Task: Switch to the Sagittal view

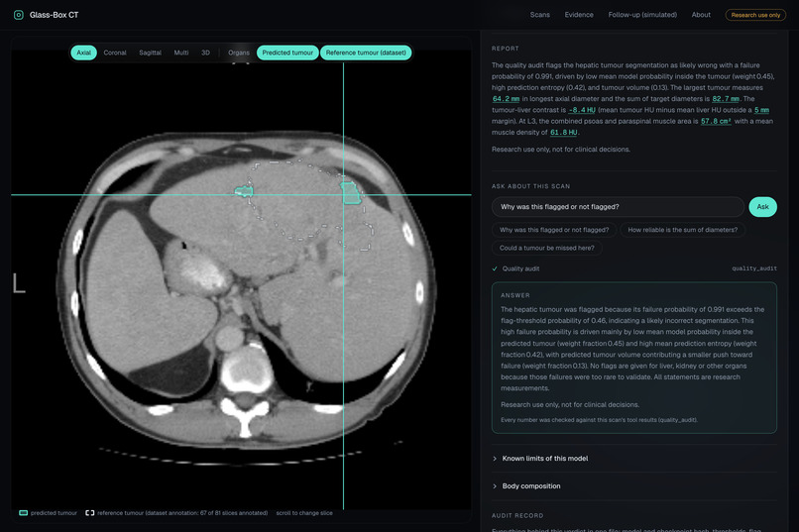Action: (150, 53)
